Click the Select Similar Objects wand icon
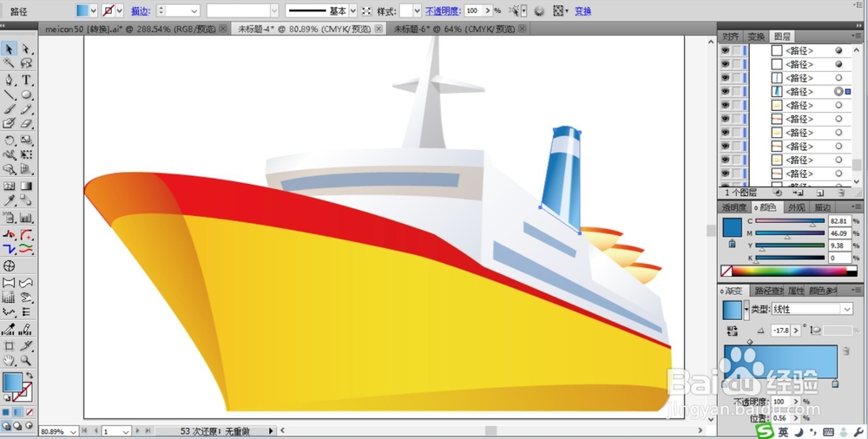This screenshot has height=439, width=868. click(514, 10)
